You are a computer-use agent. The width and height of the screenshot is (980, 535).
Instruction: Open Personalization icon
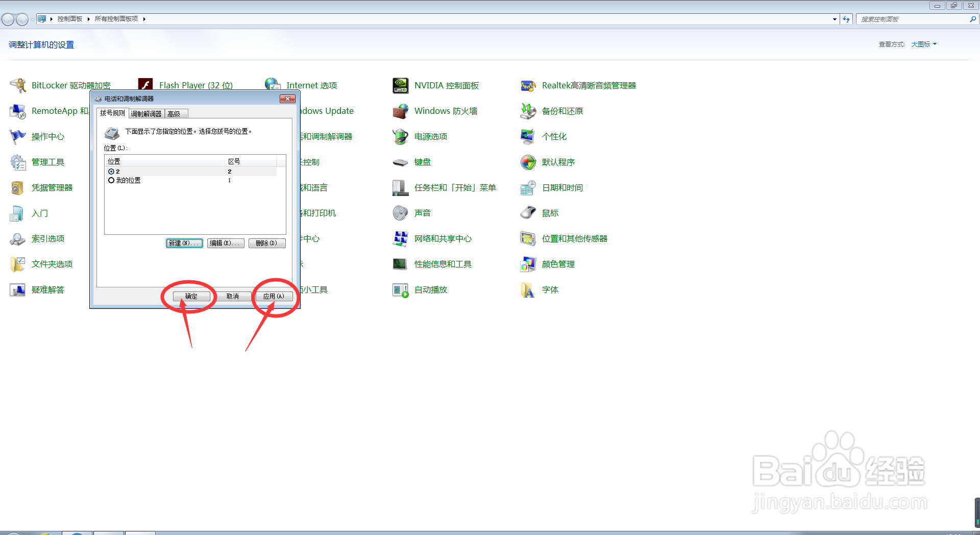528,136
